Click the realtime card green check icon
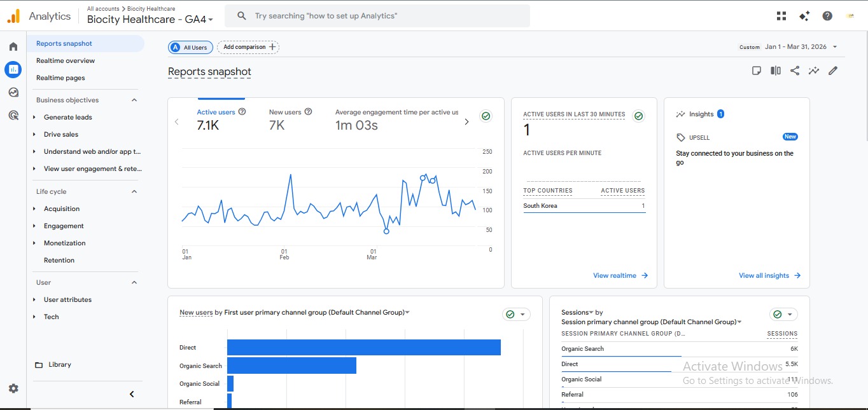Image resolution: width=868 pixels, height=410 pixels. 639,116
